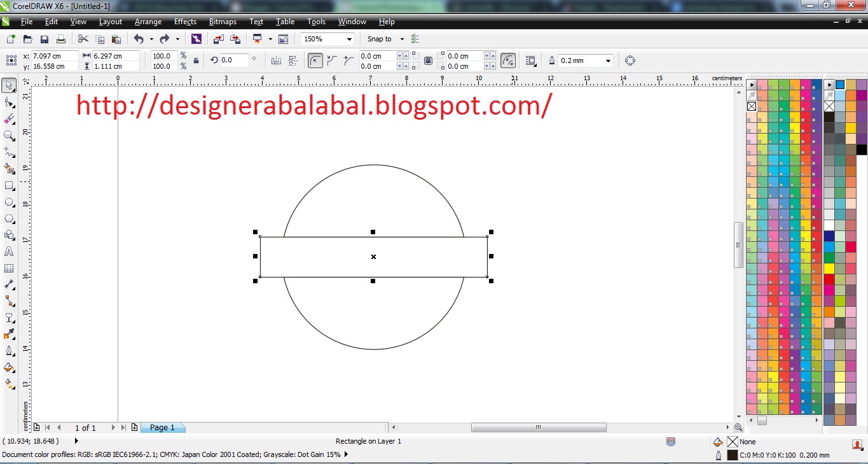Select the Fill bucket tool
This screenshot has width=868, height=464.
(10, 367)
